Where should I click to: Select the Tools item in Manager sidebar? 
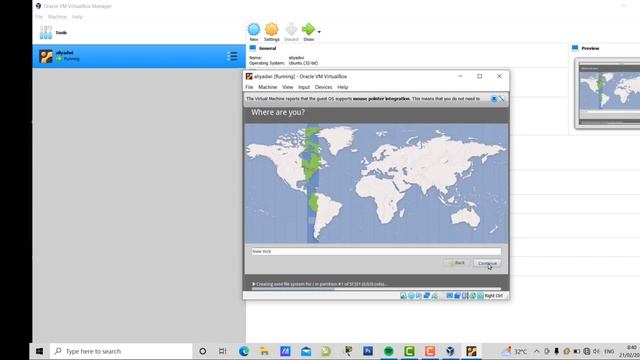coord(139,33)
